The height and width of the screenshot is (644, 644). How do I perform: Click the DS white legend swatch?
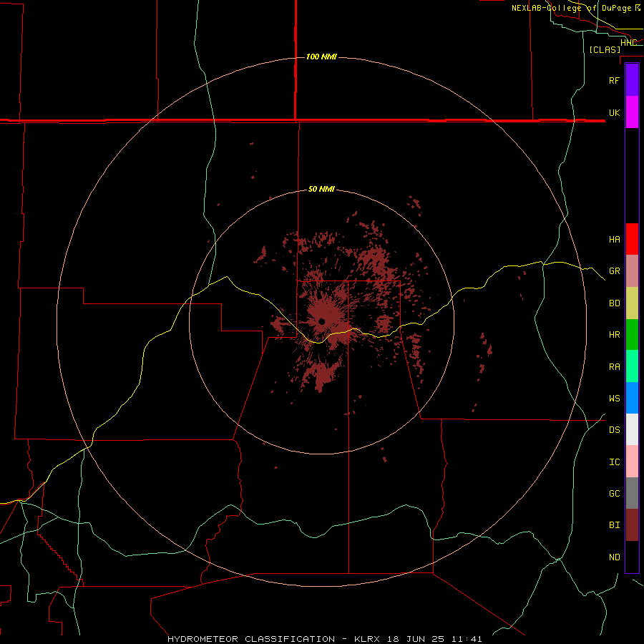(632, 429)
